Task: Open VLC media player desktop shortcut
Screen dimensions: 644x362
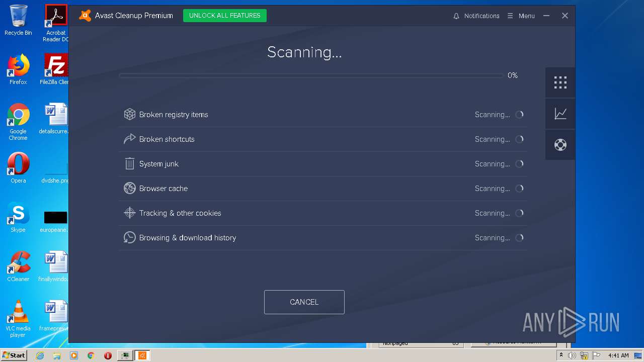Action: pyautogui.click(x=18, y=319)
